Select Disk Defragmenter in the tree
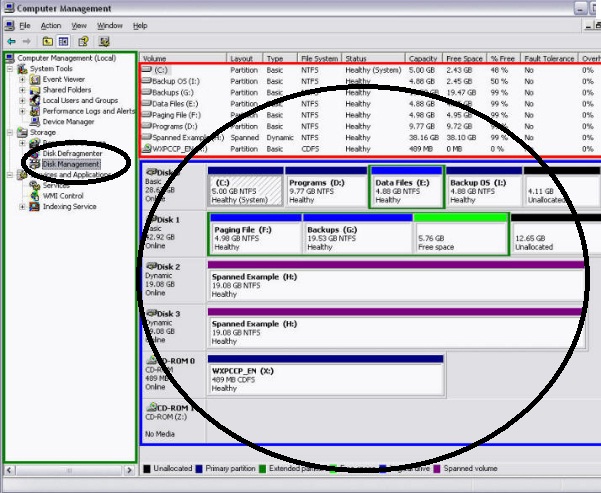Screen dimensions: 601x493 72,153
